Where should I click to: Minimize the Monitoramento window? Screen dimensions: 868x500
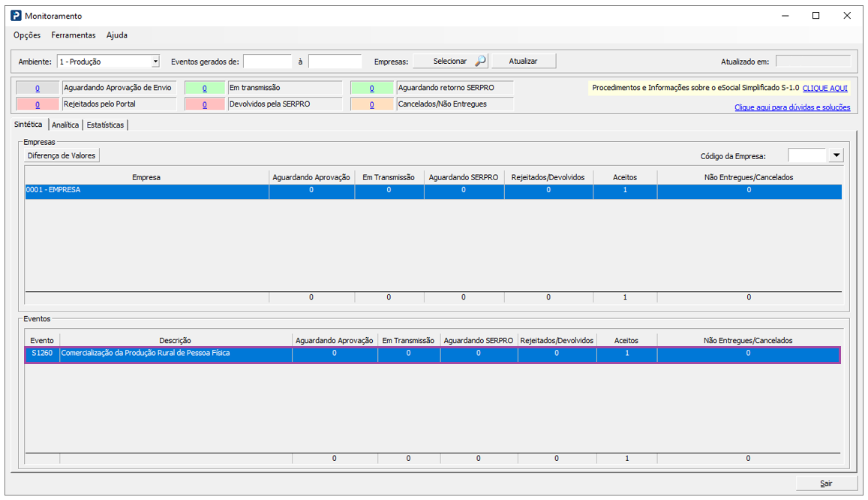[x=785, y=16]
